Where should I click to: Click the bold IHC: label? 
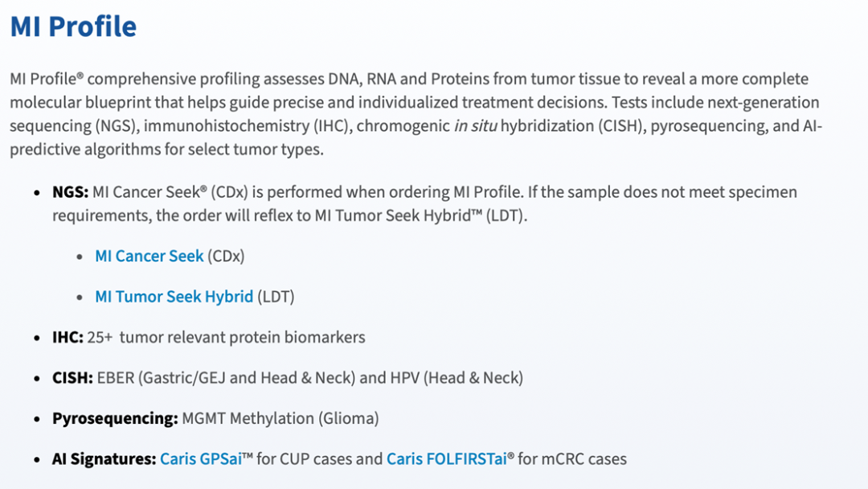click(x=68, y=337)
